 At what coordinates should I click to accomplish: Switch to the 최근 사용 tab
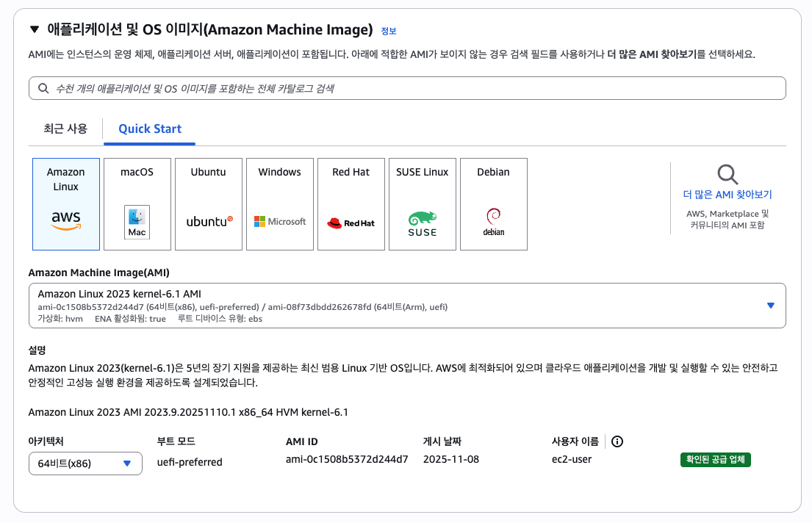[x=65, y=129]
